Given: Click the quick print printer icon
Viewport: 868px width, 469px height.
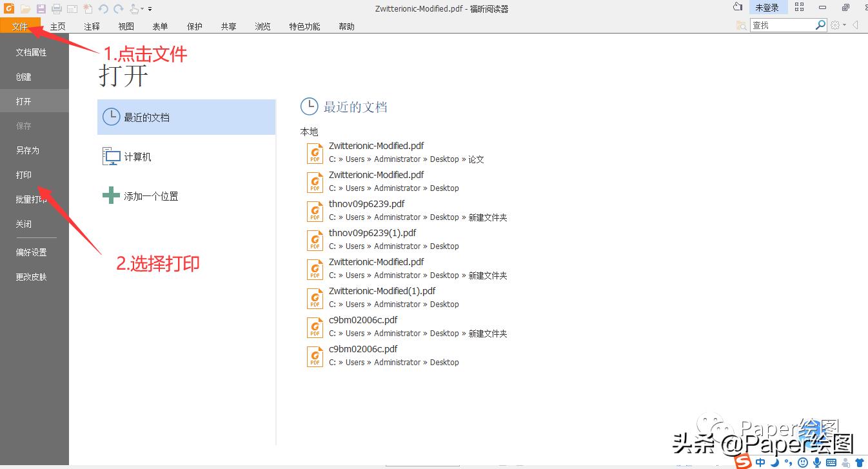Looking at the screenshot, I should pyautogui.click(x=55, y=8).
